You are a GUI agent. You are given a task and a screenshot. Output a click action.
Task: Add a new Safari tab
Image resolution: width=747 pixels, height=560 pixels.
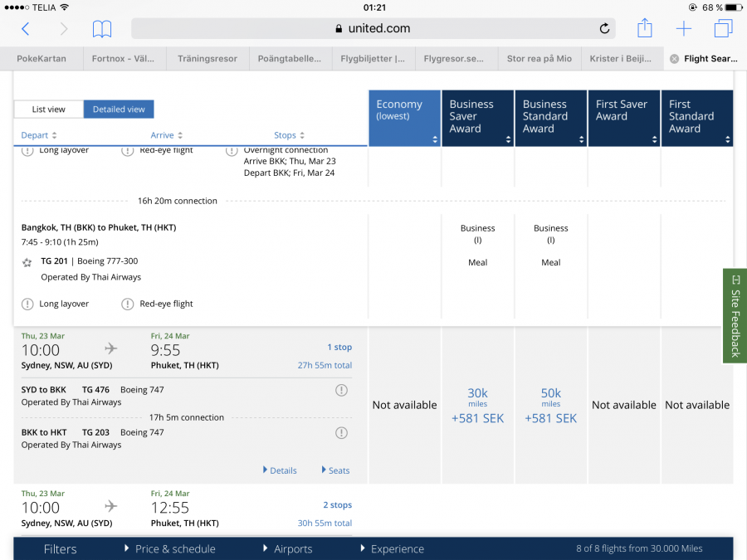tap(683, 29)
